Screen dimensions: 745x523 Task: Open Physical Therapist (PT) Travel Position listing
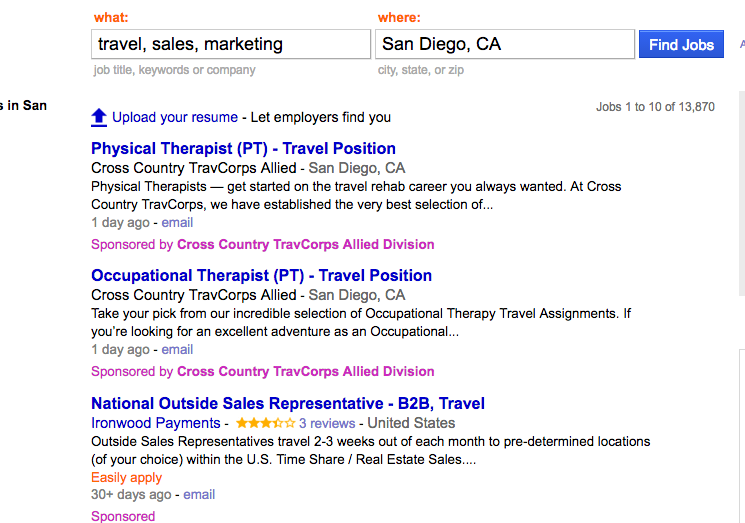[x=243, y=148]
